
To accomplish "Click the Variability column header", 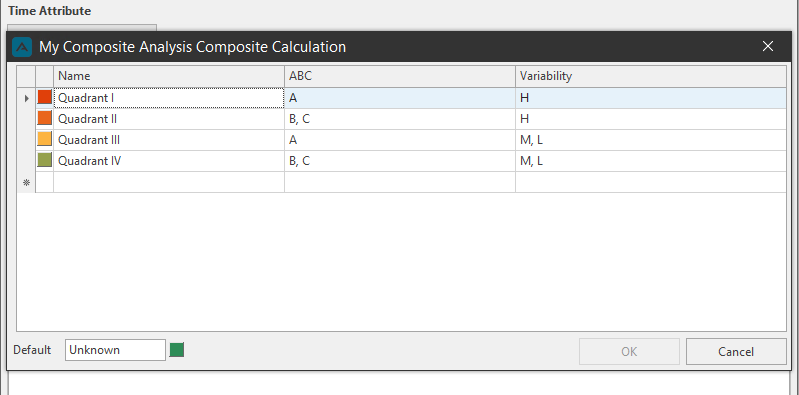I will point(651,76).
